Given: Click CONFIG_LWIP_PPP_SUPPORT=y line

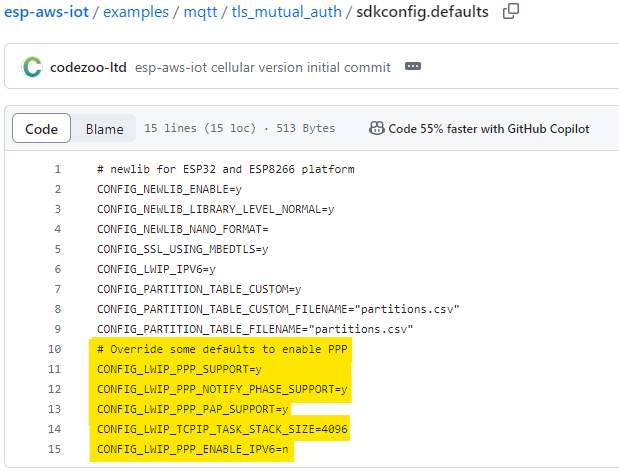Looking at the screenshot, I should (x=179, y=369).
